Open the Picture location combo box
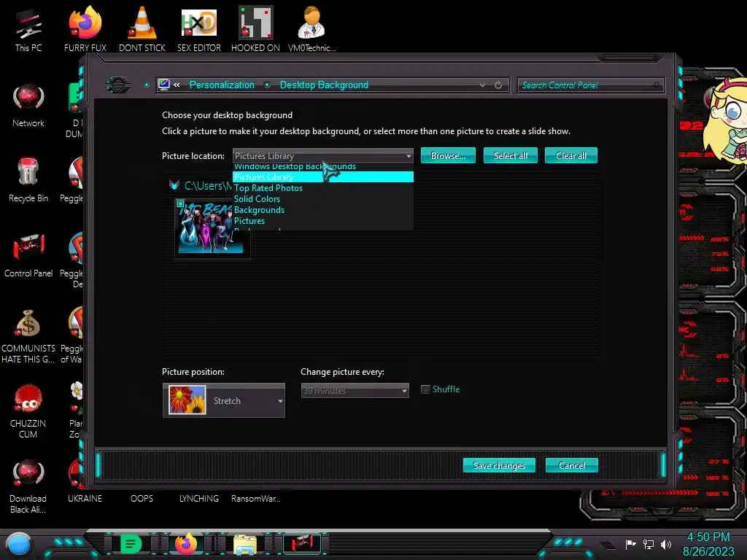747x560 pixels. point(322,156)
